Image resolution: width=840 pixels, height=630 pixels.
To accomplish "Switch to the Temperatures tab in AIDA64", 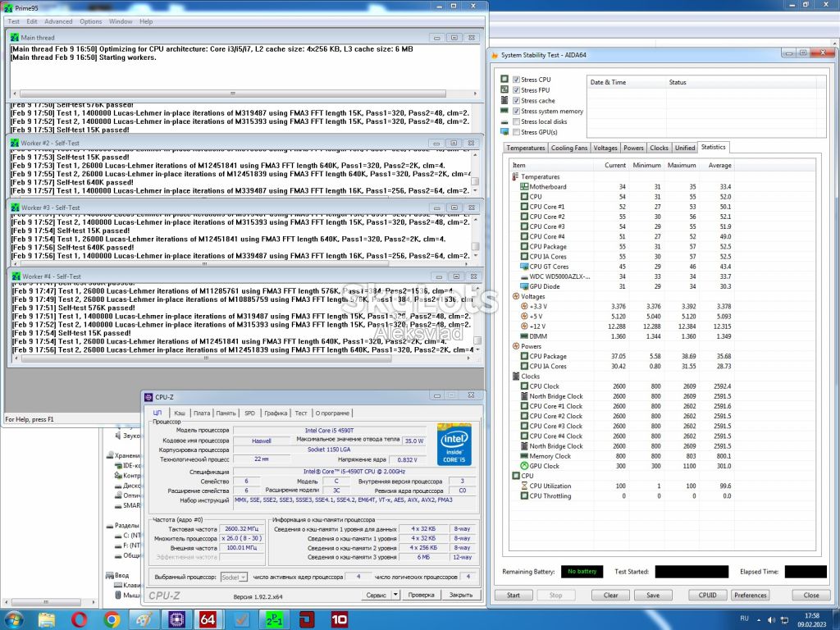I will [x=526, y=148].
